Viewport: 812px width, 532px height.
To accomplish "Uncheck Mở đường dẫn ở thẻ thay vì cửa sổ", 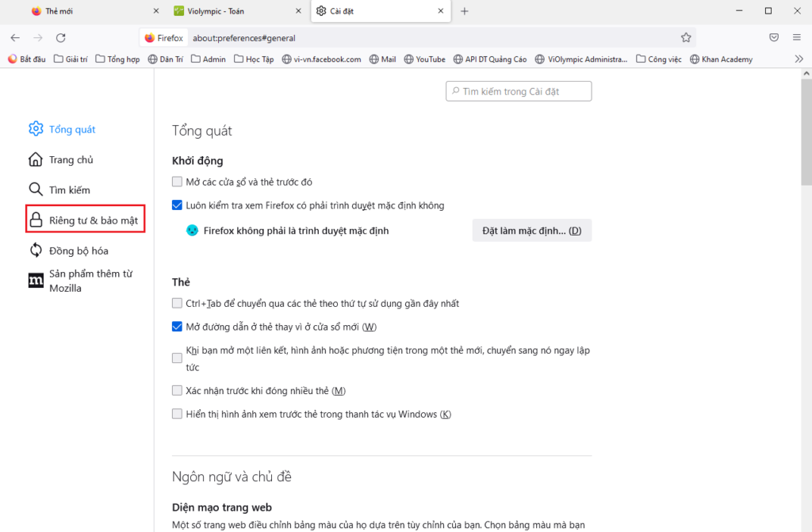I will point(177,327).
